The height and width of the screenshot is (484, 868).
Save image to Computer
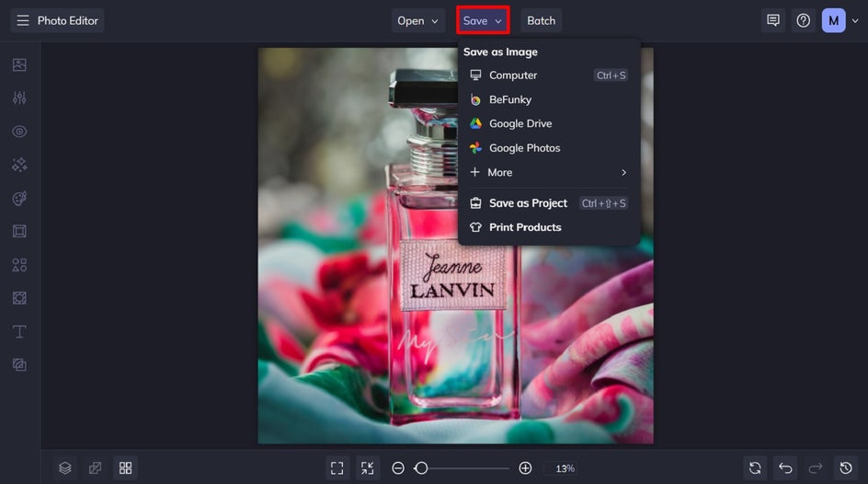[x=549, y=75]
